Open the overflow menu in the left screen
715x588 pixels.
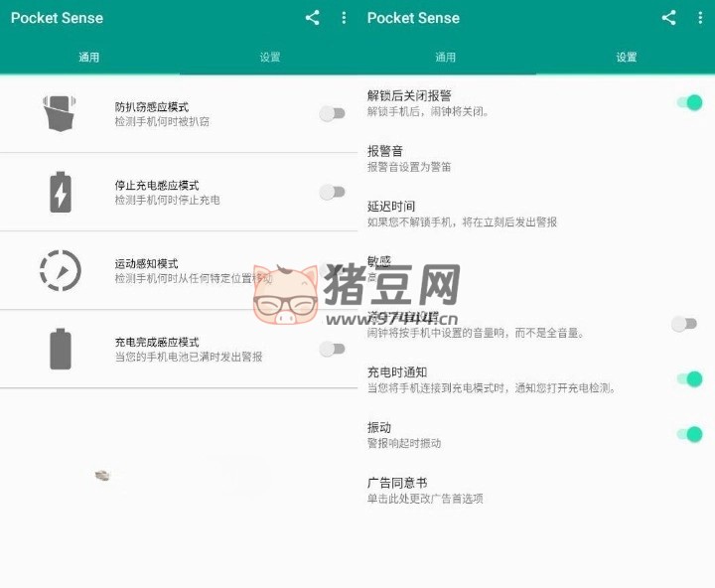click(x=344, y=18)
